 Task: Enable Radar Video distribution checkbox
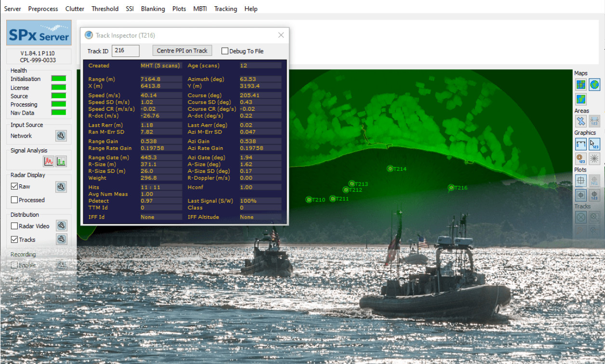(14, 226)
